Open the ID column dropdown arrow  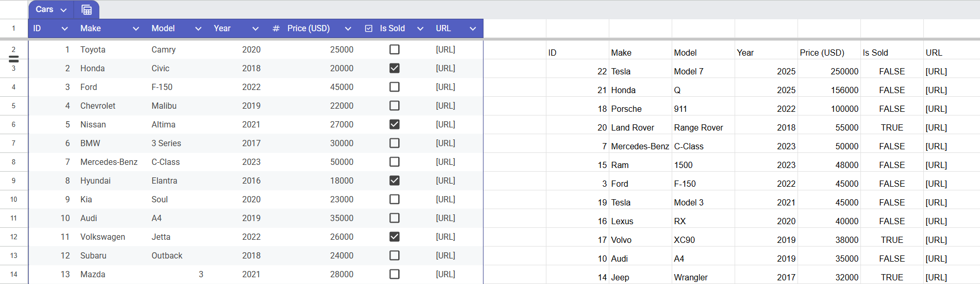(64, 29)
